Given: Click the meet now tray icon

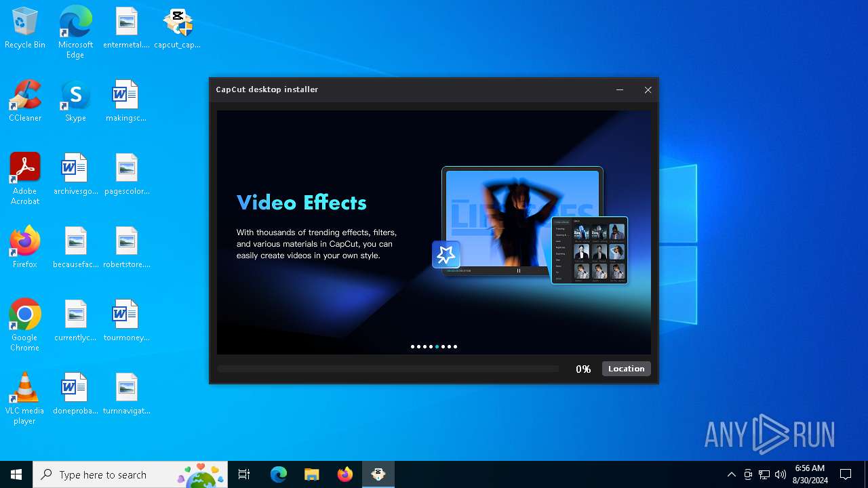Looking at the screenshot, I should point(748,474).
